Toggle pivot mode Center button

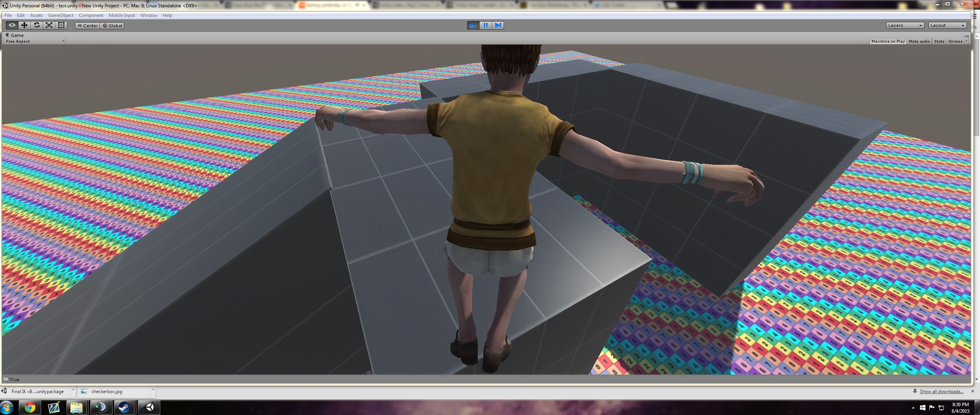coord(88,26)
